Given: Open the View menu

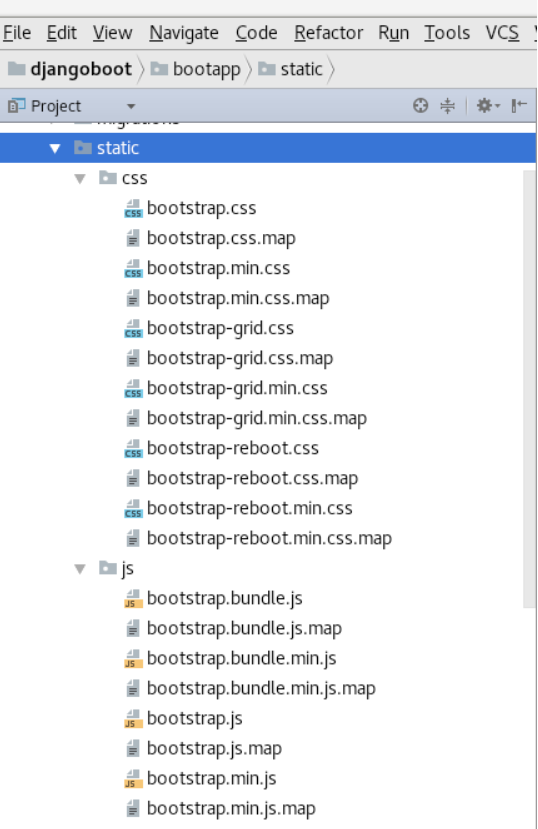Looking at the screenshot, I should tap(113, 33).
